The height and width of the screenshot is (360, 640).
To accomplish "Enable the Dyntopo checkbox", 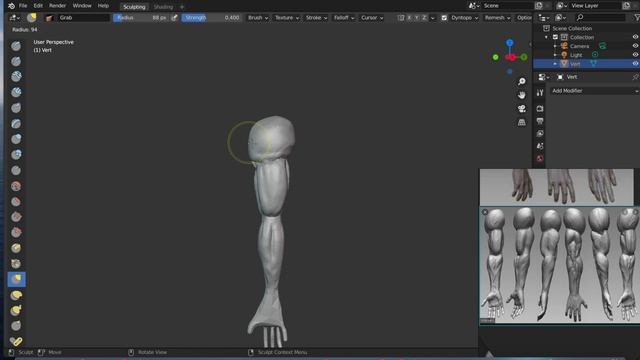I will (444, 18).
